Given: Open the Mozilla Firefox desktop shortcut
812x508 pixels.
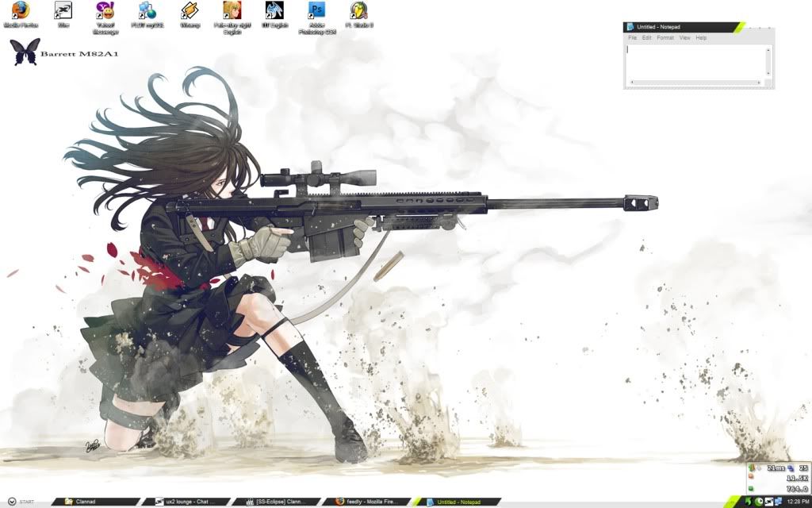Looking at the screenshot, I should coord(20,14).
